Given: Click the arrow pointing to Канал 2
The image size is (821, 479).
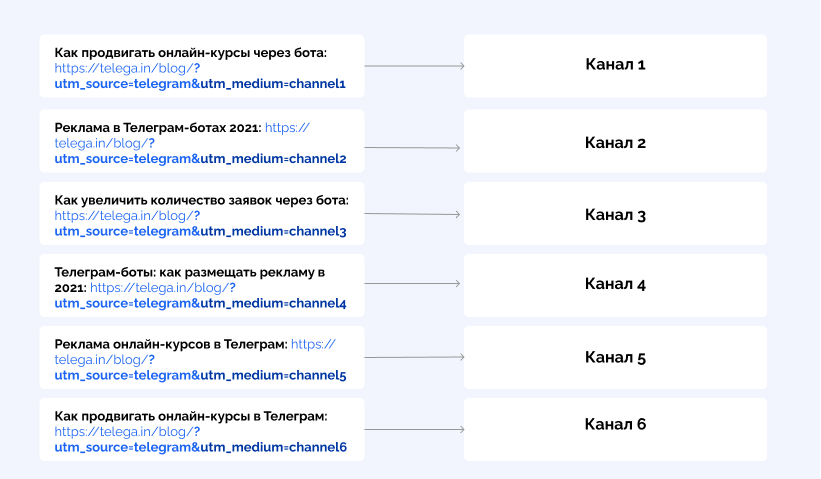Looking at the screenshot, I should coord(413,148).
